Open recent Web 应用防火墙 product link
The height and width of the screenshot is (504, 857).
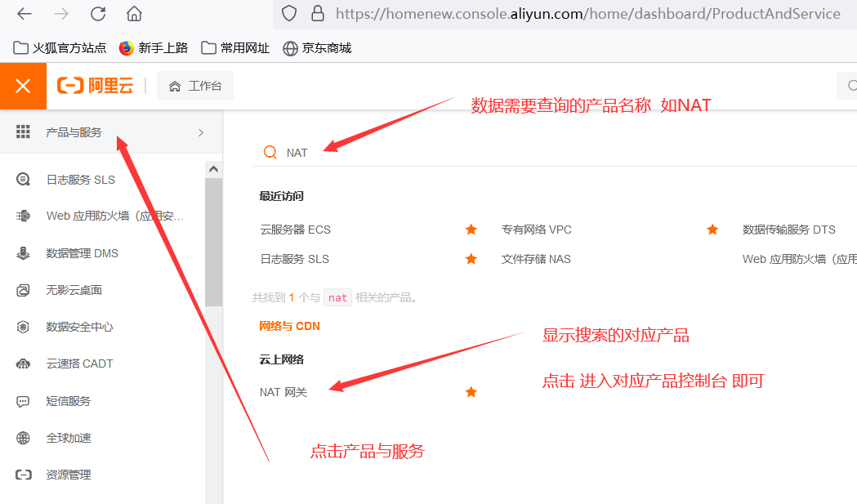coord(799,259)
